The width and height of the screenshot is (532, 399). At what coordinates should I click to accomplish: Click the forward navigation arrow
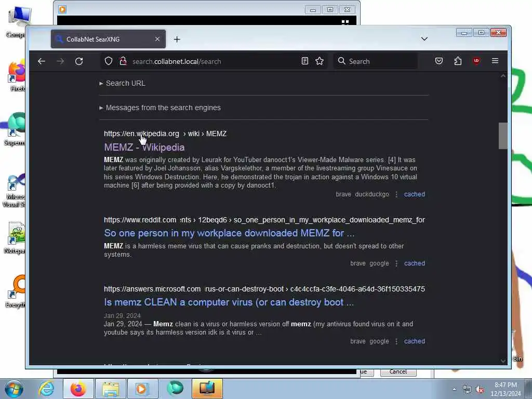pyautogui.click(x=60, y=61)
